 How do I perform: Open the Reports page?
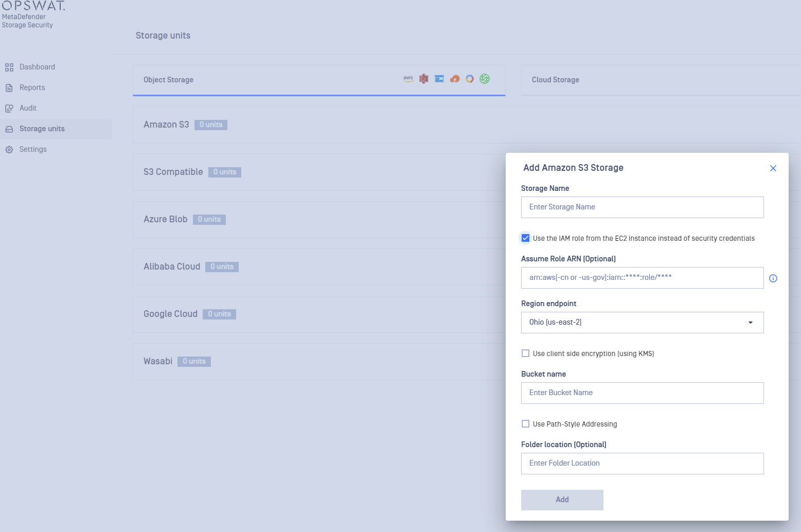coord(56,88)
